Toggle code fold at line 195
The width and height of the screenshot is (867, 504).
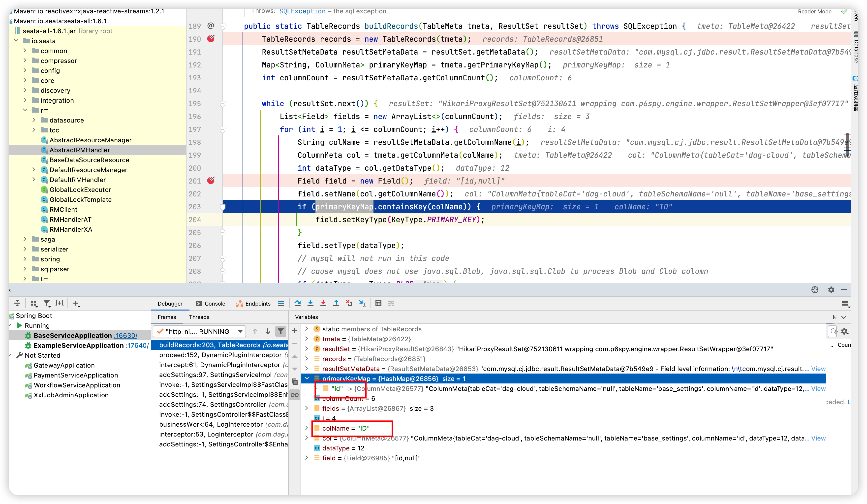tap(223, 103)
